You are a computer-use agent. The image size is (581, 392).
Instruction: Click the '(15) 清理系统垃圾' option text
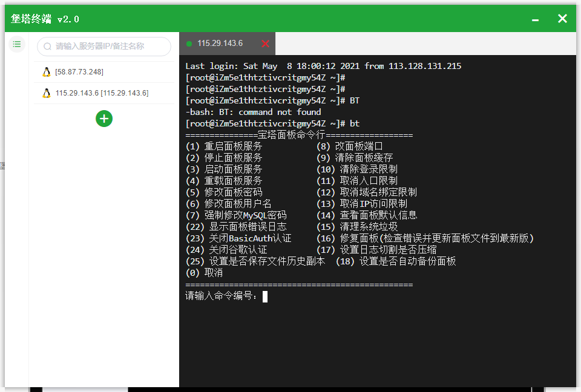[x=357, y=227]
